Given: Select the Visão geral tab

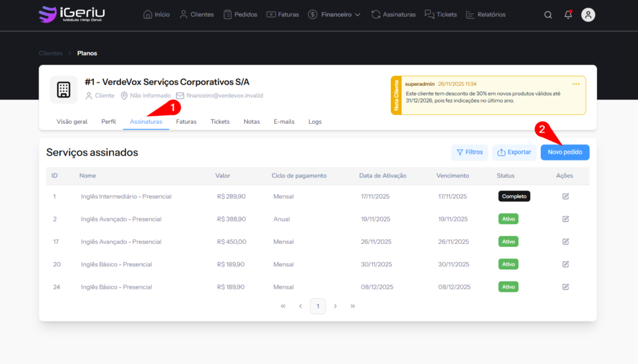Looking at the screenshot, I should coord(72,122).
